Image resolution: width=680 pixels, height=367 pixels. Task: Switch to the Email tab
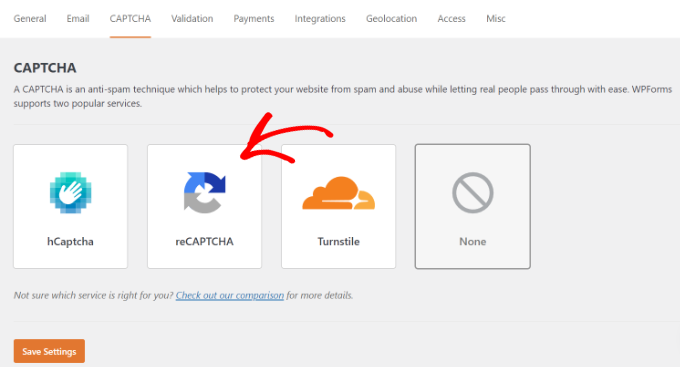point(78,19)
